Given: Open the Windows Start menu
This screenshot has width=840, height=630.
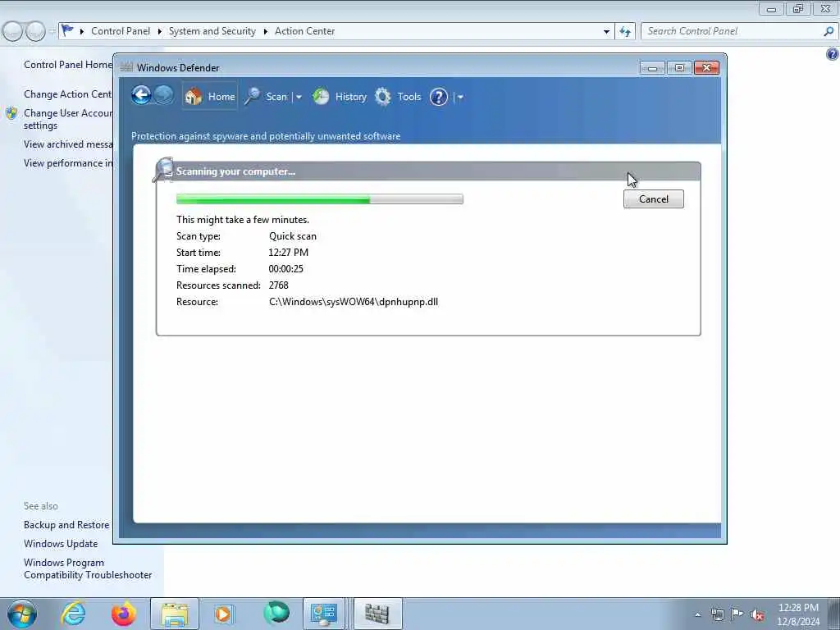Looking at the screenshot, I should [22, 614].
